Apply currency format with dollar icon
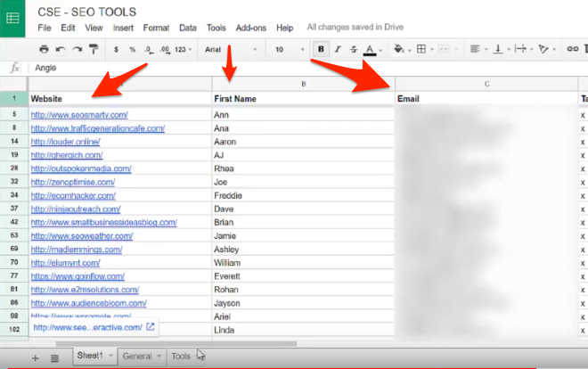Viewport: 588px width, 369px height. 118,49
